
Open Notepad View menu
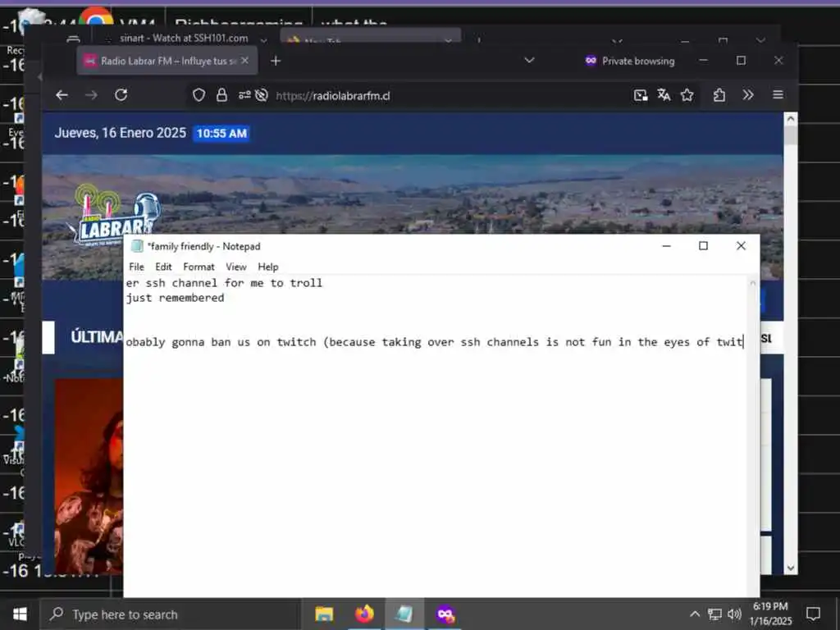pyautogui.click(x=235, y=267)
